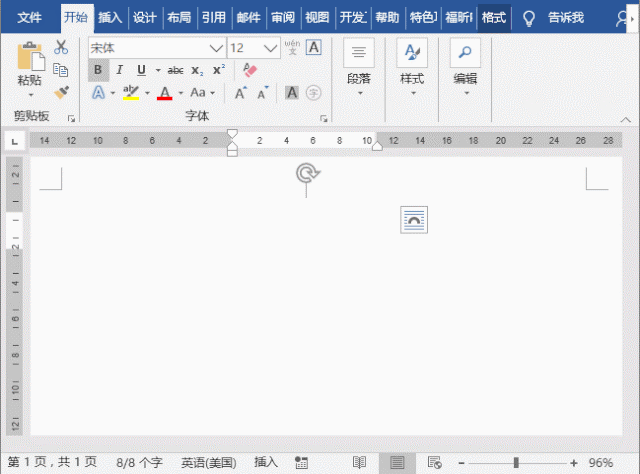Zoom in with plus button
This screenshot has height=474, width=640.
click(x=573, y=463)
